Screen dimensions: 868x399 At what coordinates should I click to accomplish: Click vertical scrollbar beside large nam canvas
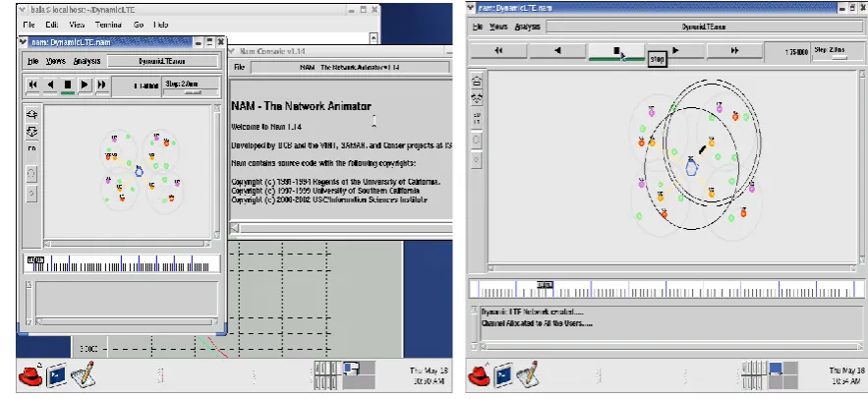click(x=862, y=166)
